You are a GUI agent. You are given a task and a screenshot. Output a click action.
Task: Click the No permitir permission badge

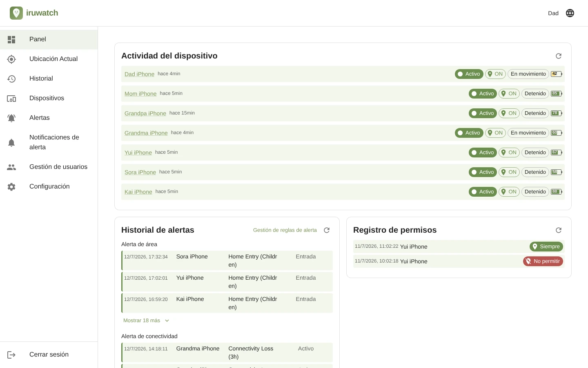[x=543, y=261]
